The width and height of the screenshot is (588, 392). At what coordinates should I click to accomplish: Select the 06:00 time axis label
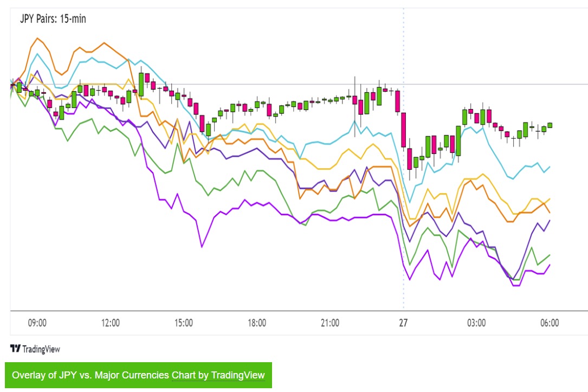550,323
